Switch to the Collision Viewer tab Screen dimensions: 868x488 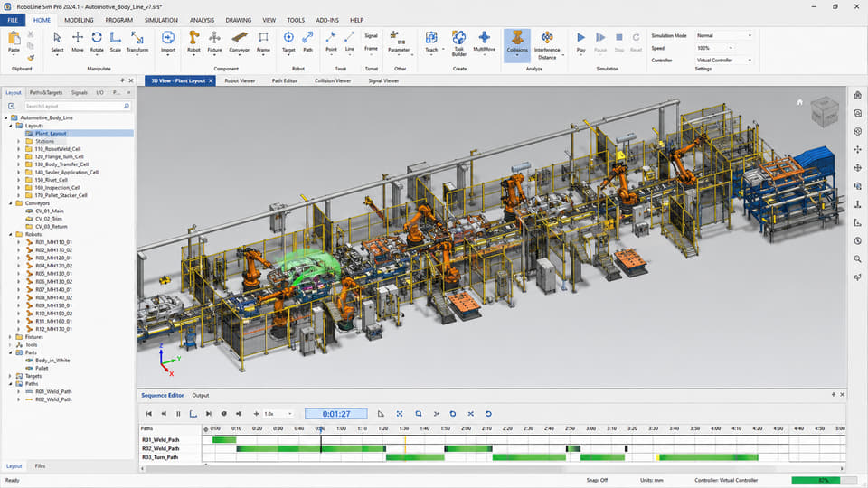[x=333, y=80]
